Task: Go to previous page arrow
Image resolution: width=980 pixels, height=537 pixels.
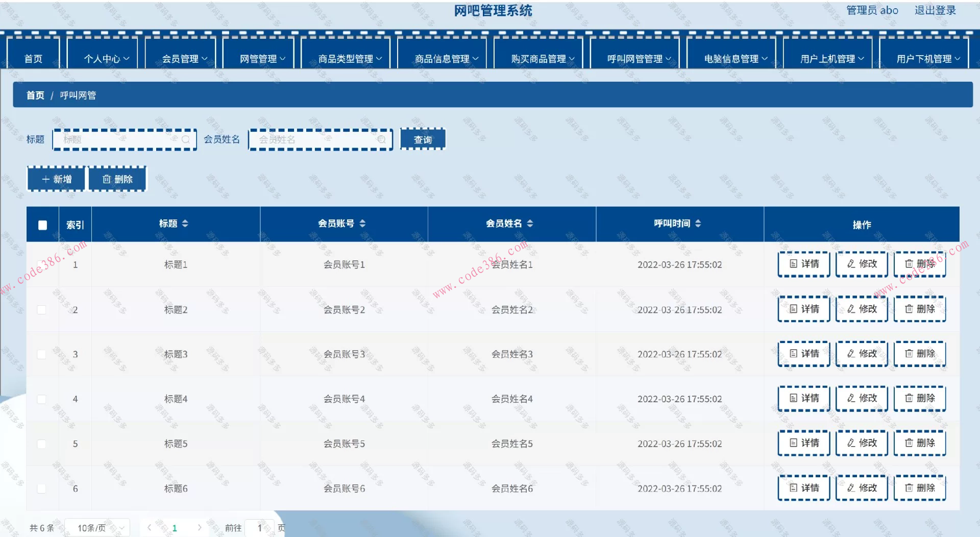Action: [149, 527]
